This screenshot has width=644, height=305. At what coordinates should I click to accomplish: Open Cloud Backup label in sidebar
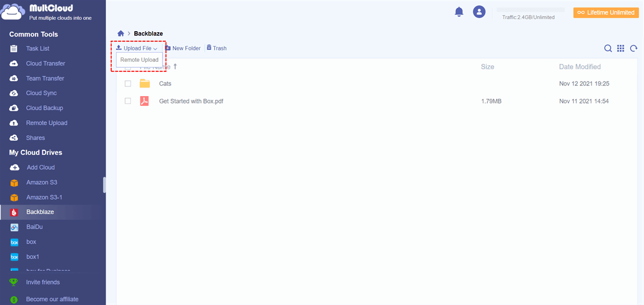tap(45, 108)
